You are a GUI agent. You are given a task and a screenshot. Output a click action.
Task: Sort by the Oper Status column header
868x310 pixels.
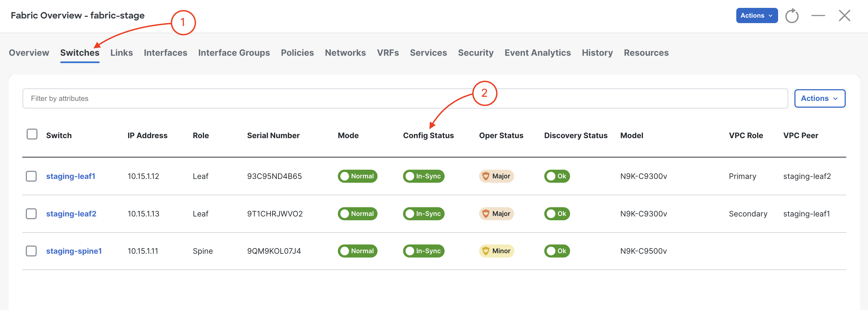click(501, 135)
